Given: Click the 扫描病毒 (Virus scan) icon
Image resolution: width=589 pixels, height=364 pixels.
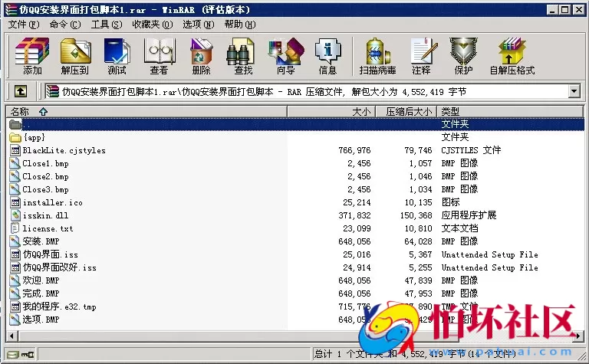Looking at the screenshot, I should [x=377, y=51].
